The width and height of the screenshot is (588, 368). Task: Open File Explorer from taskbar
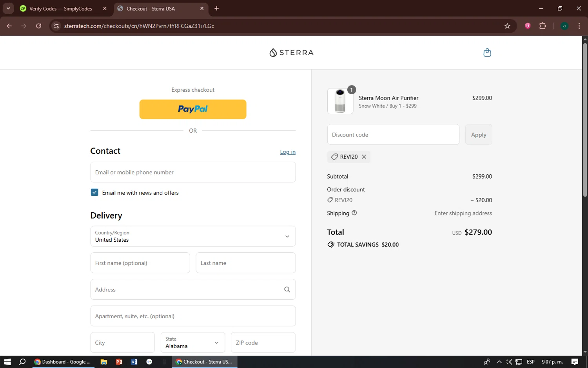pyautogui.click(x=104, y=362)
